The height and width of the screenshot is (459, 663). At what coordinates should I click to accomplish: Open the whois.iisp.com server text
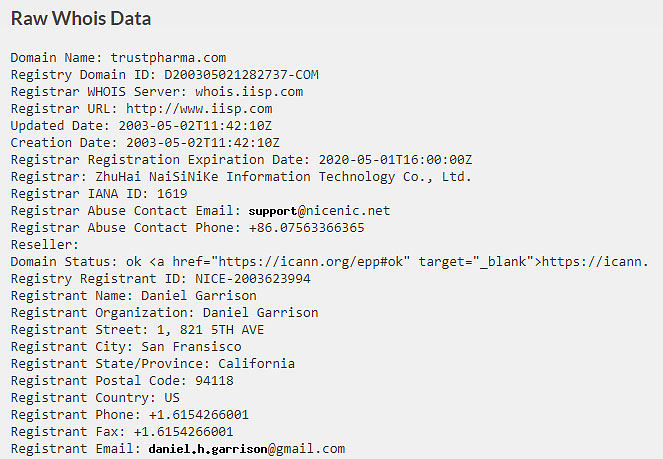(249, 92)
